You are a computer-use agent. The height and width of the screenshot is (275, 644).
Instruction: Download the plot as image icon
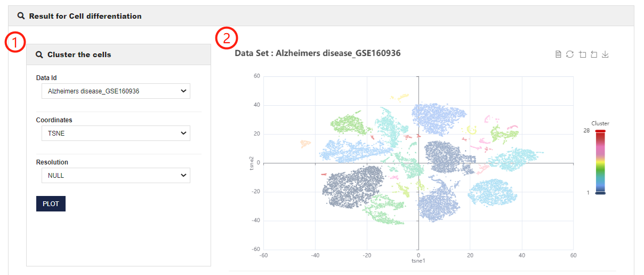pos(606,54)
